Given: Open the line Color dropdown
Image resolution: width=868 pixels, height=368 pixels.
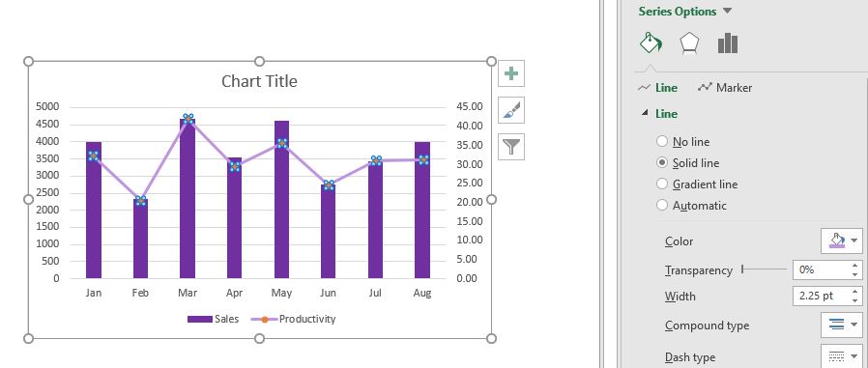Looking at the screenshot, I should click(842, 241).
